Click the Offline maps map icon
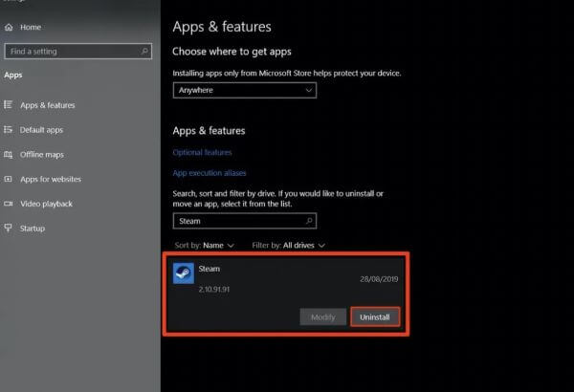Image resolution: width=574 pixels, height=392 pixels. point(8,155)
